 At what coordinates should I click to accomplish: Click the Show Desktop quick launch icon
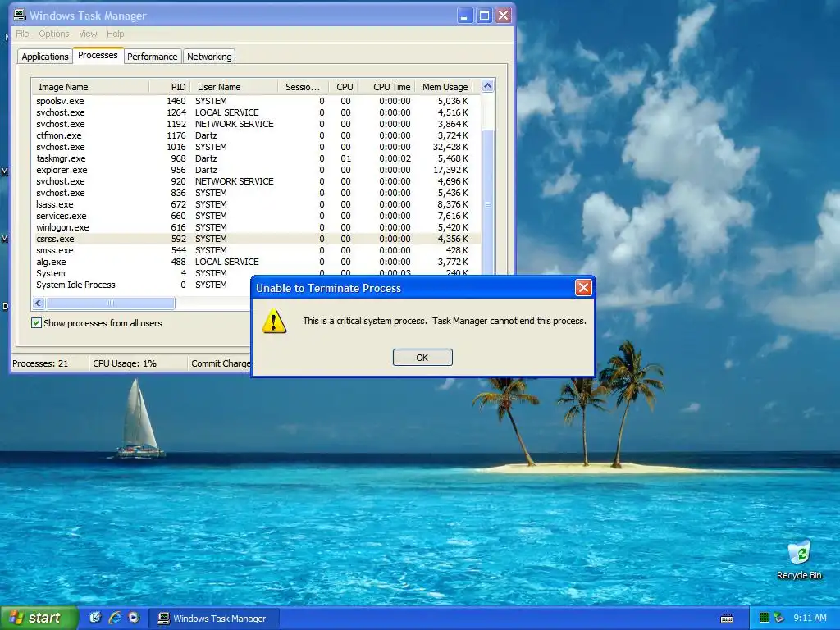tap(95, 618)
